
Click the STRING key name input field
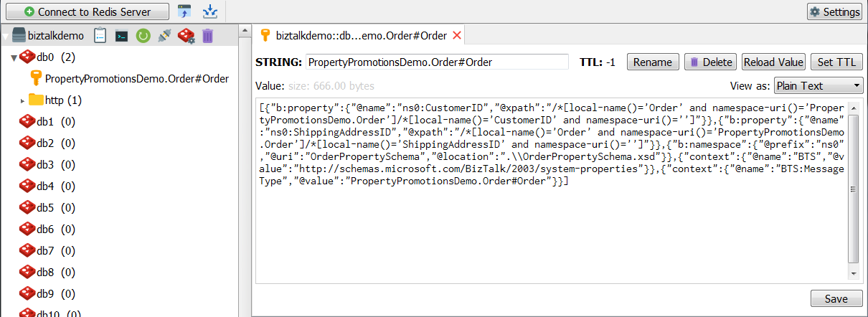click(x=437, y=62)
